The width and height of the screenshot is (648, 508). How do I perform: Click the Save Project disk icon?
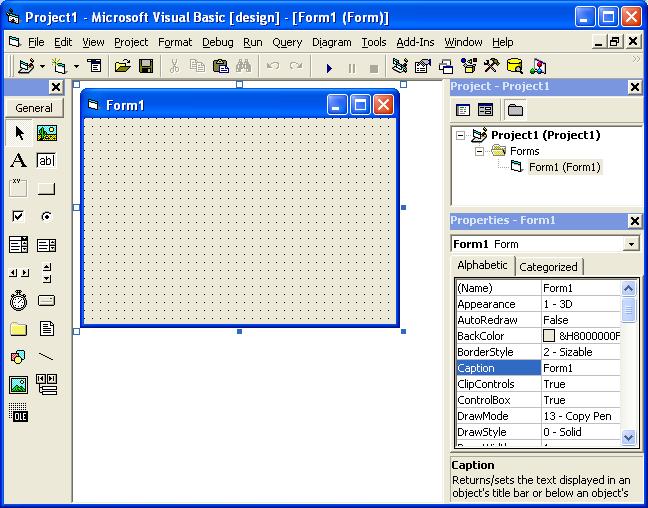[x=146, y=66]
